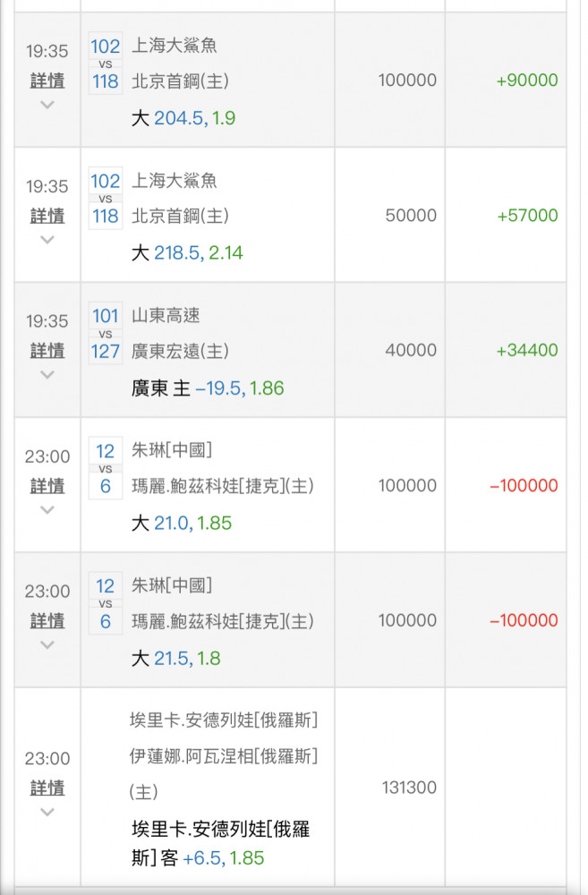Screen dimensions: 588x895
Task: Open 詳情 for 埃里卡.安德列娃 bet
Action: tap(47, 788)
